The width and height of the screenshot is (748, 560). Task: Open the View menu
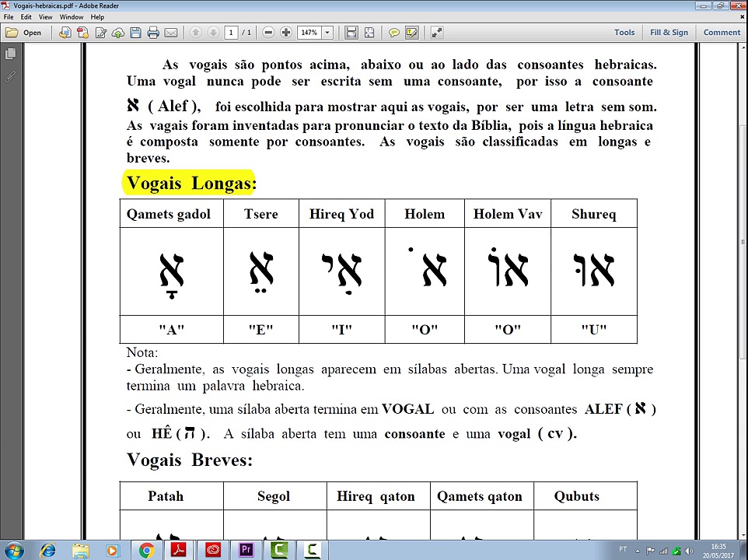[45, 16]
